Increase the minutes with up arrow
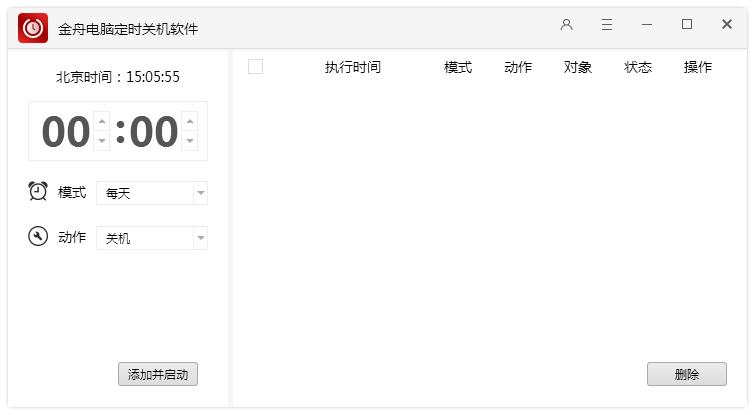Viewport: 755px width, 415px height. [x=189, y=121]
